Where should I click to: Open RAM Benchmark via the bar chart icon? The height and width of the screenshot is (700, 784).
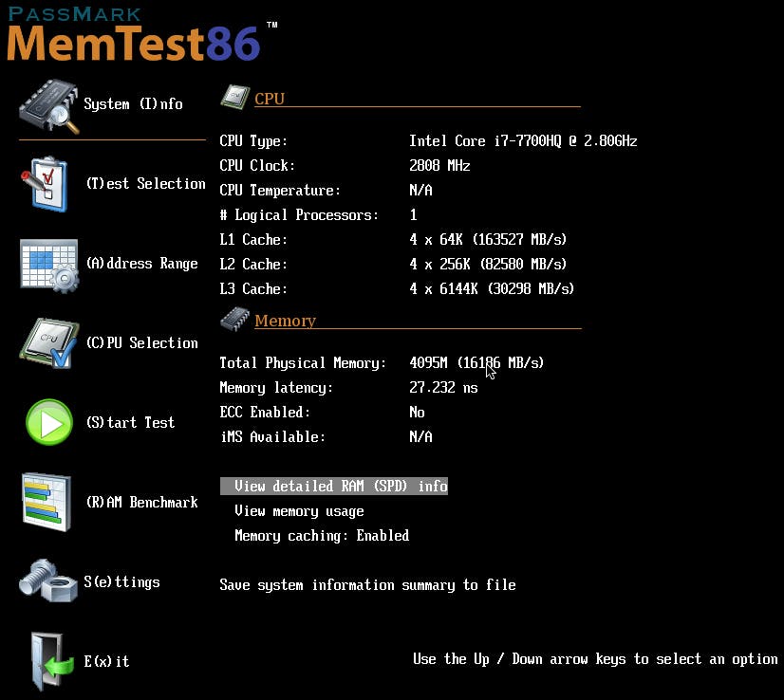pyautogui.click(x=48, y=501)
